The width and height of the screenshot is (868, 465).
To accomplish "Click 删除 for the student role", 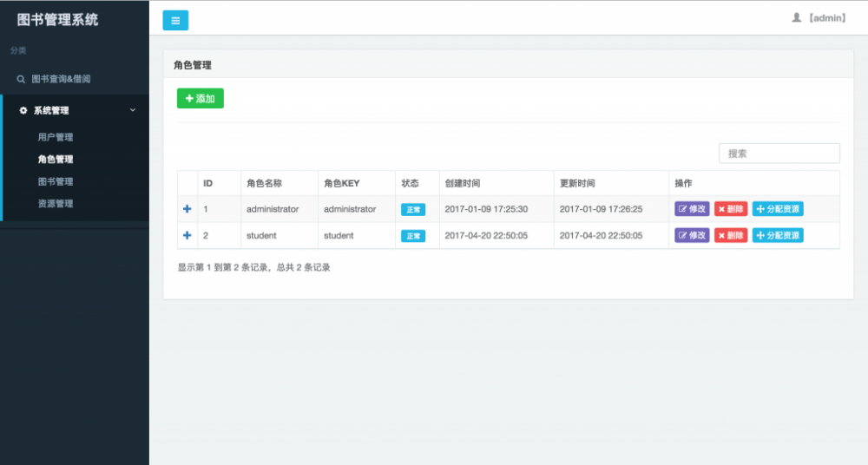I will click(x=731, y=235).
